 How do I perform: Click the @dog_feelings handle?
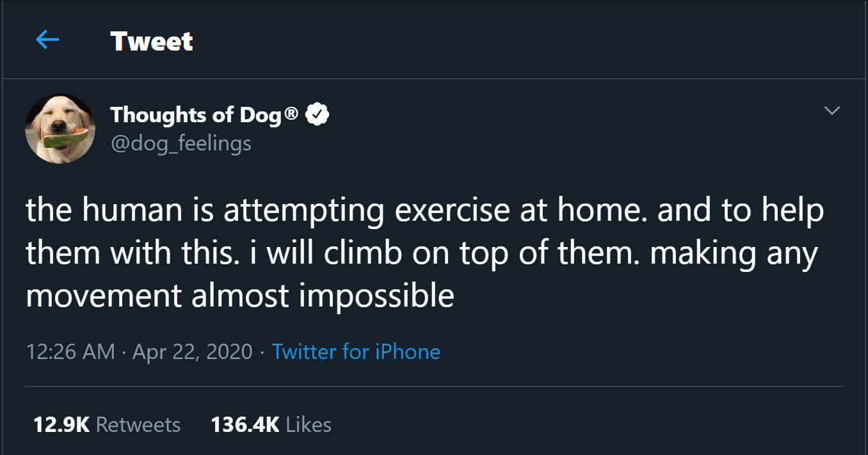(x=181, y=143)
